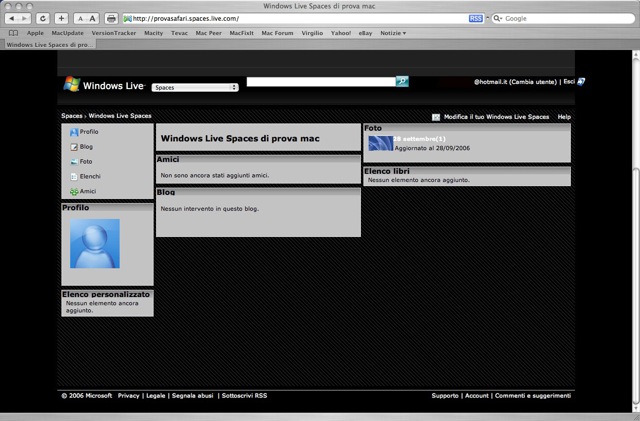Increase text size with the large A
The image size is (640, 421).
click(x=93, y=18)
